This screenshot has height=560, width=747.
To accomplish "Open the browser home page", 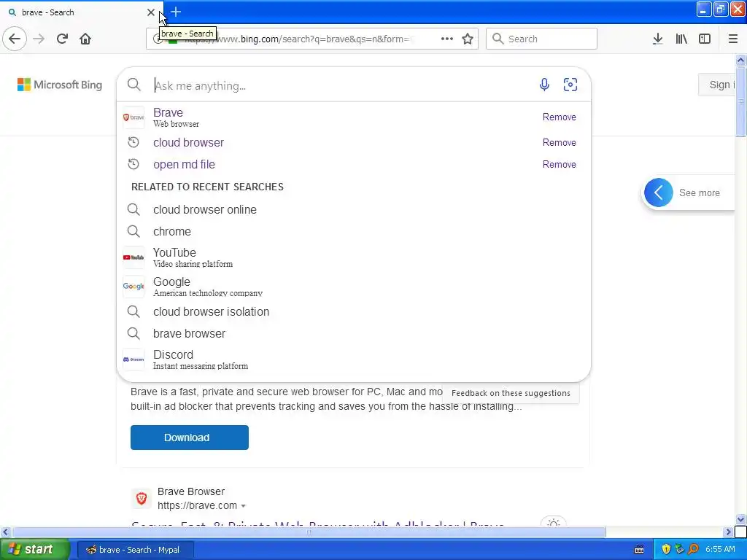I will click(x=85, y=39).
